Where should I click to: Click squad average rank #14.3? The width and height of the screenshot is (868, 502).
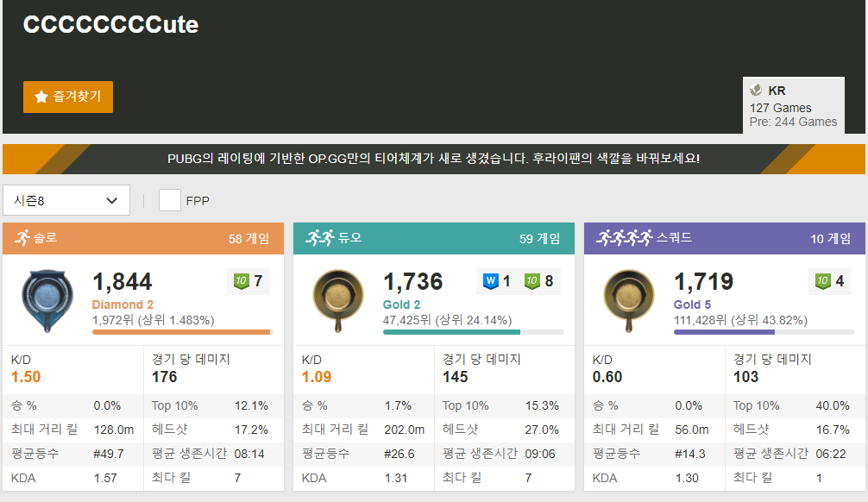[x=689, y=454]
